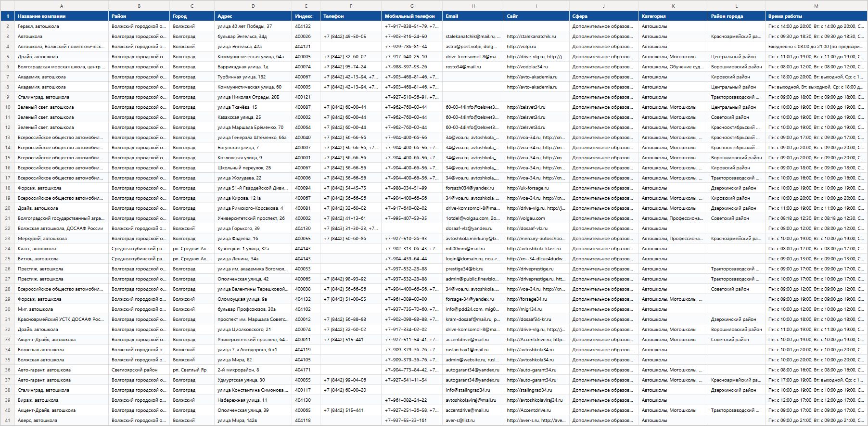Select row 41 header number

(x=8, y=421)
